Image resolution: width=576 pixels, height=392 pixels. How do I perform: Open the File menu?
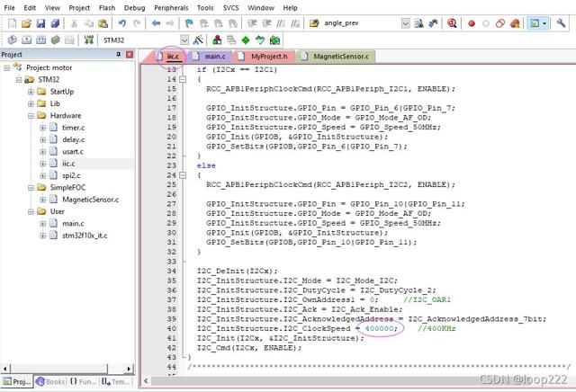[10, 8]
